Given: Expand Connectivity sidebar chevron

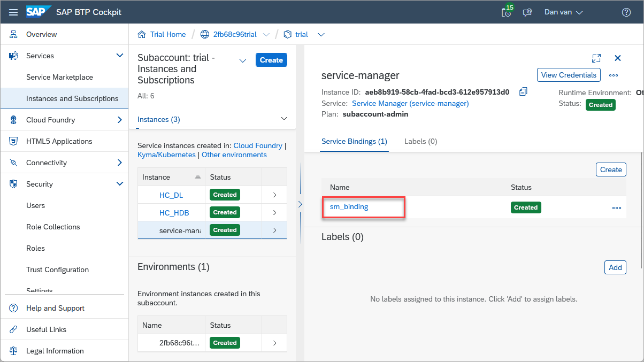Looking at the screenshot, I should click(x=120, y=163).
